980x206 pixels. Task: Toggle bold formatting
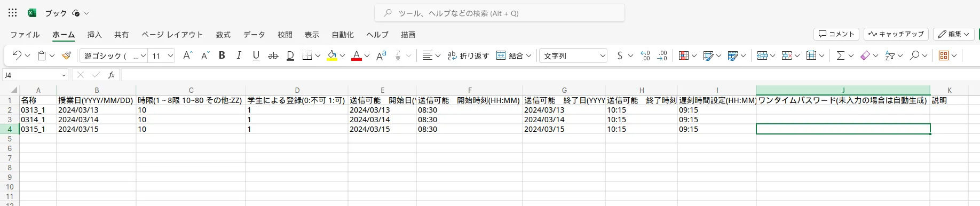222,56
